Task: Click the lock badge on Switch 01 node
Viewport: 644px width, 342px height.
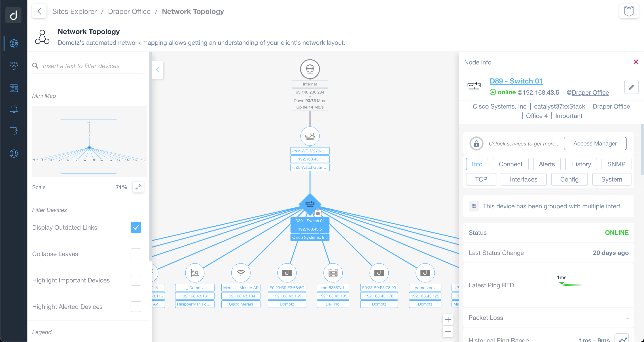Action: pyautogui.click(x=318, y=213)
